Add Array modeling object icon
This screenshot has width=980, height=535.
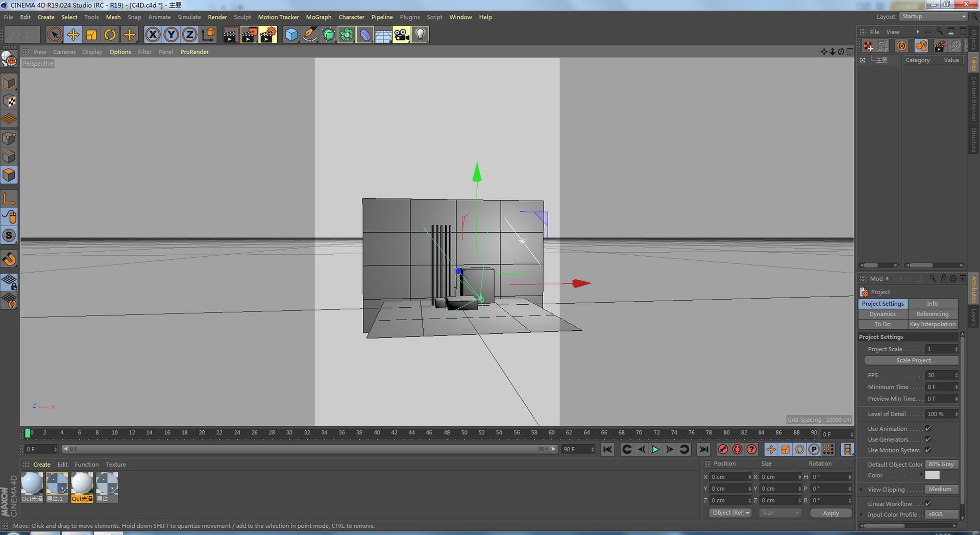tap(347, 35)
